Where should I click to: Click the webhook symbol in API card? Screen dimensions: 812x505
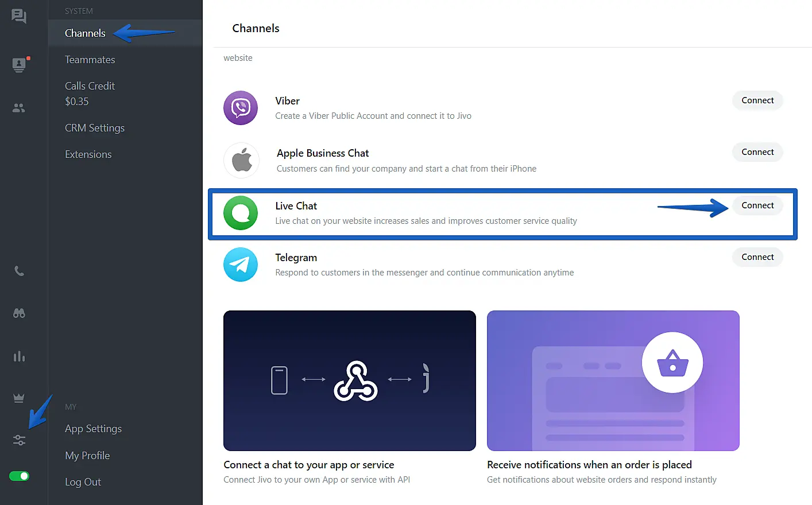(x=356, y=380)
